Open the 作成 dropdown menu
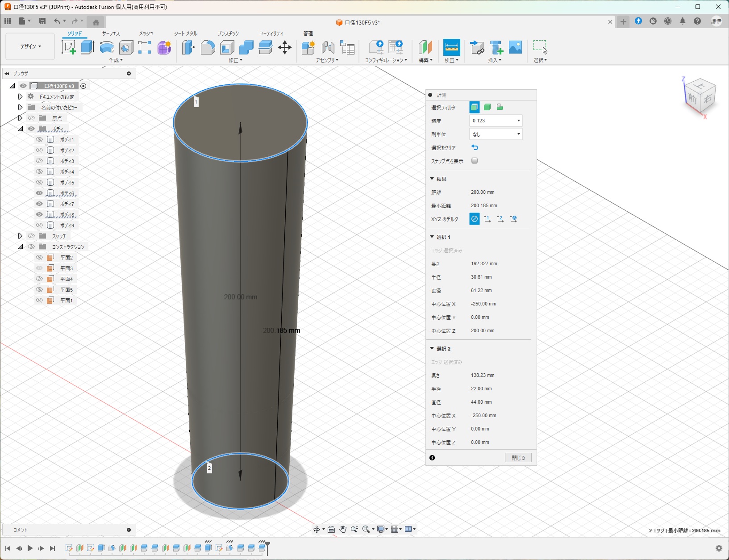 [116, 60]
